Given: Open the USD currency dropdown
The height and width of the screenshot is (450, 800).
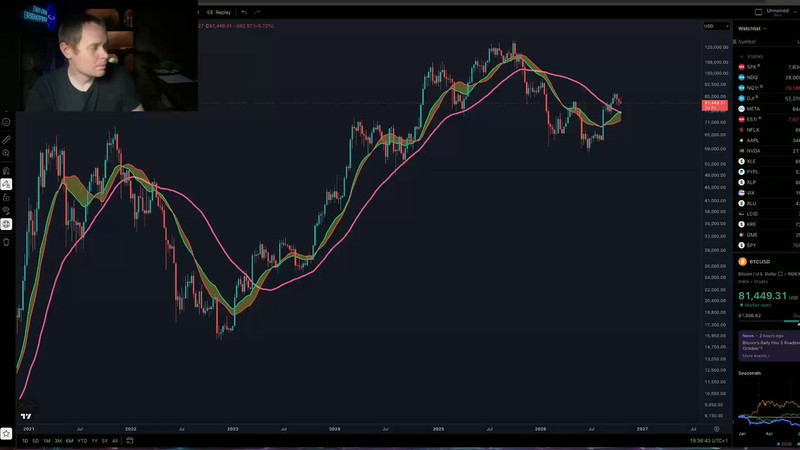Looking at the screenshot, I should 716,26.
